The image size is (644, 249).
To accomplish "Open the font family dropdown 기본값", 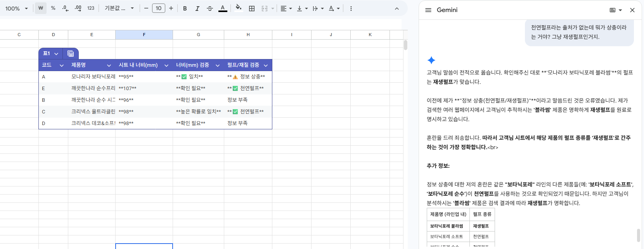I will click(119, 8).
